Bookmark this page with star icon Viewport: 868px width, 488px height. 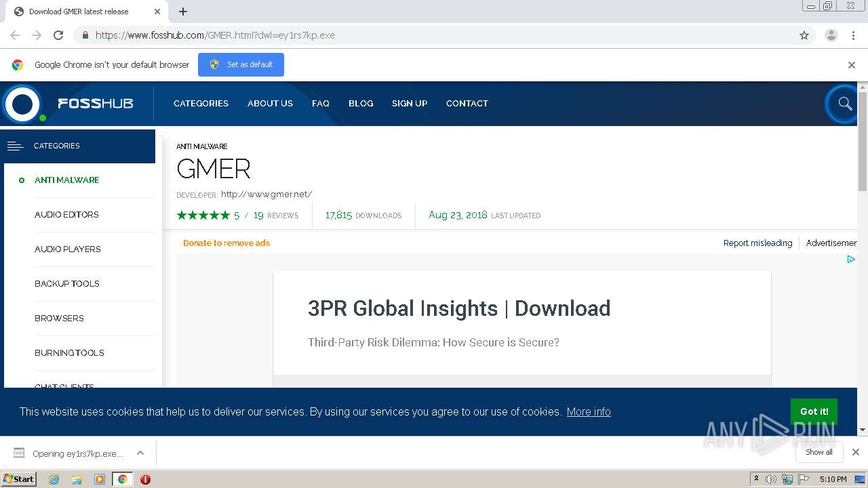point(804,35)
